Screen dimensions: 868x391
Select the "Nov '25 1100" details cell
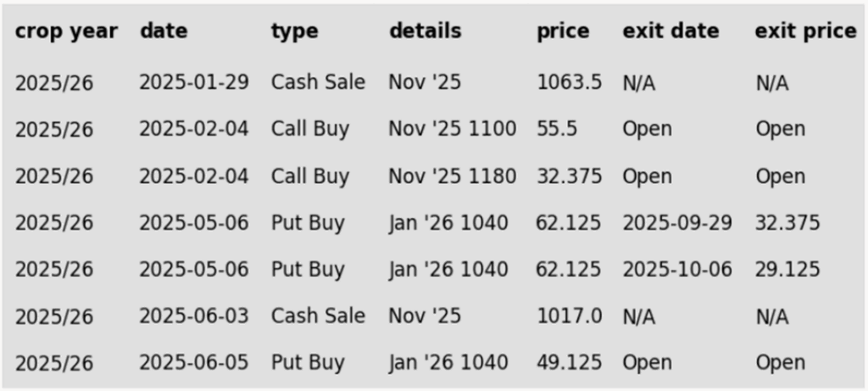452,129
